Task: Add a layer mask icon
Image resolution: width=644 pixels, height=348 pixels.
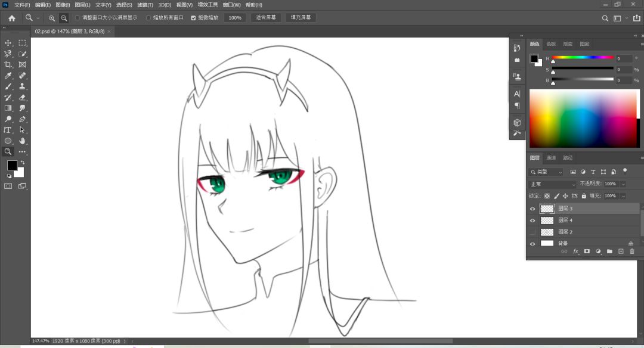Action: point(587,251)
